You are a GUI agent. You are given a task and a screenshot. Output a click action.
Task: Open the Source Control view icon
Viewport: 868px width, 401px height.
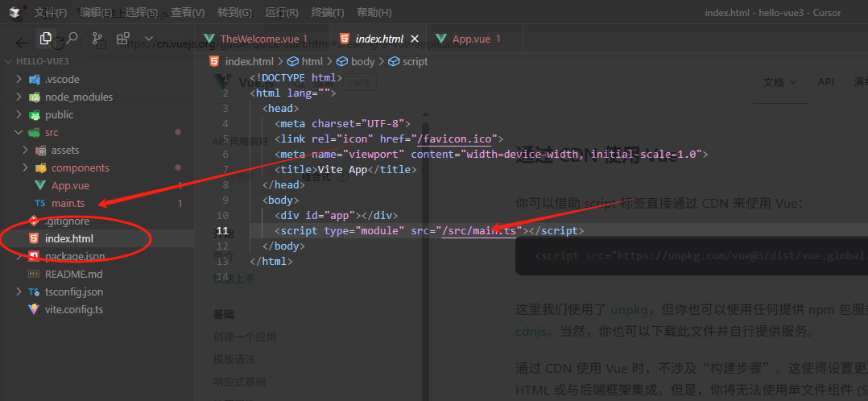coord(98,38)
